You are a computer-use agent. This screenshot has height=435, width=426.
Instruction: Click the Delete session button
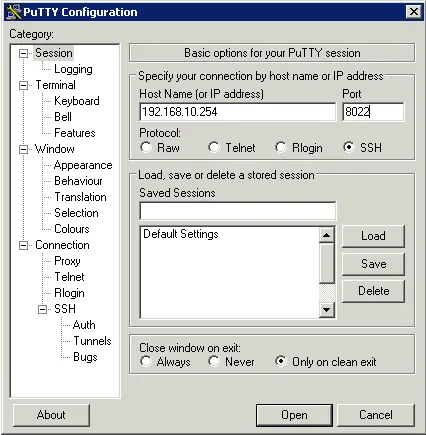tap(373, 291)
